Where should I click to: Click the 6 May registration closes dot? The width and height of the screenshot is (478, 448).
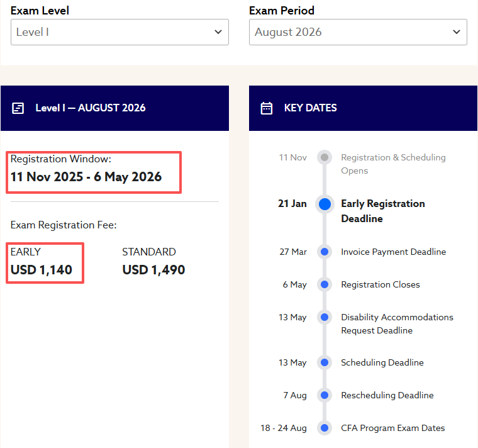coord(325,284)
